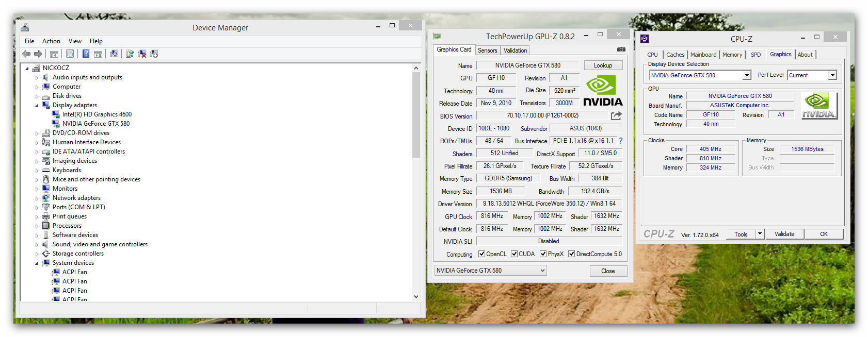Click Intel(R) HD Graphics 4600 adapter icon
Image resolution: width=868 pixels, height=337 pixels.
56,114
